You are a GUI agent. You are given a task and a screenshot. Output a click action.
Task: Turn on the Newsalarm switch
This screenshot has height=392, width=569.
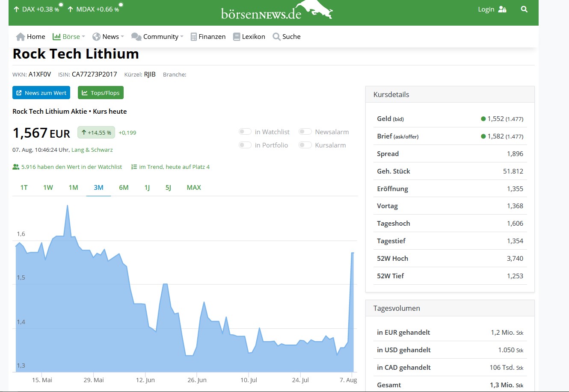(305, 132)
